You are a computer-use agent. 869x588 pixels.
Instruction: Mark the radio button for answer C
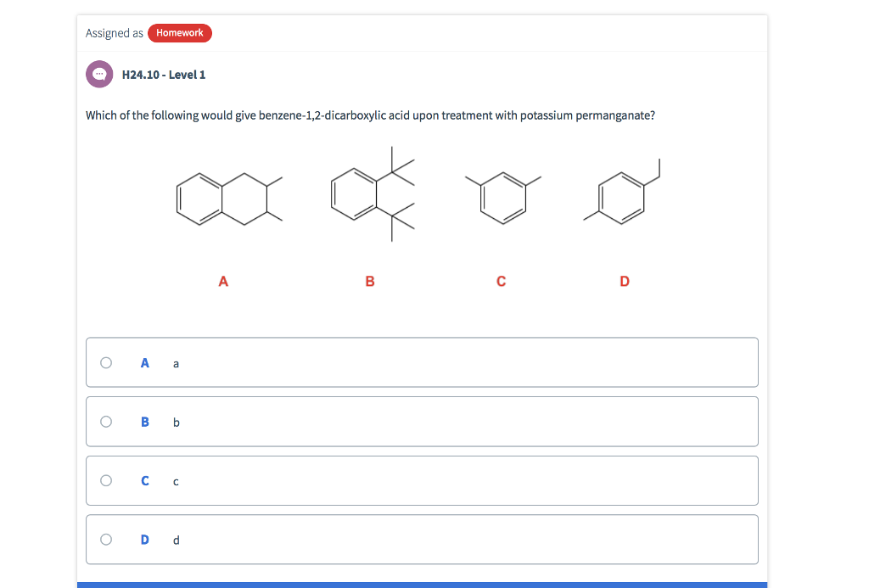[106, 480]
